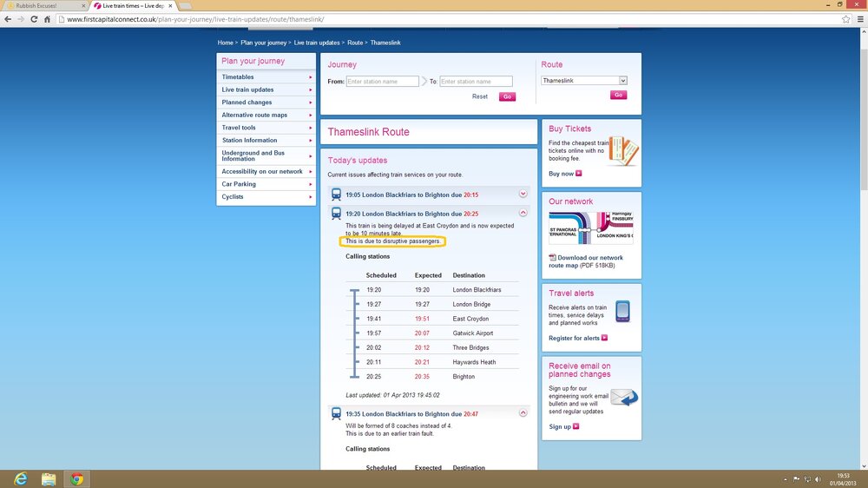
Task: Click the tickets image in Buy Tickets
Action: [623, 151]
